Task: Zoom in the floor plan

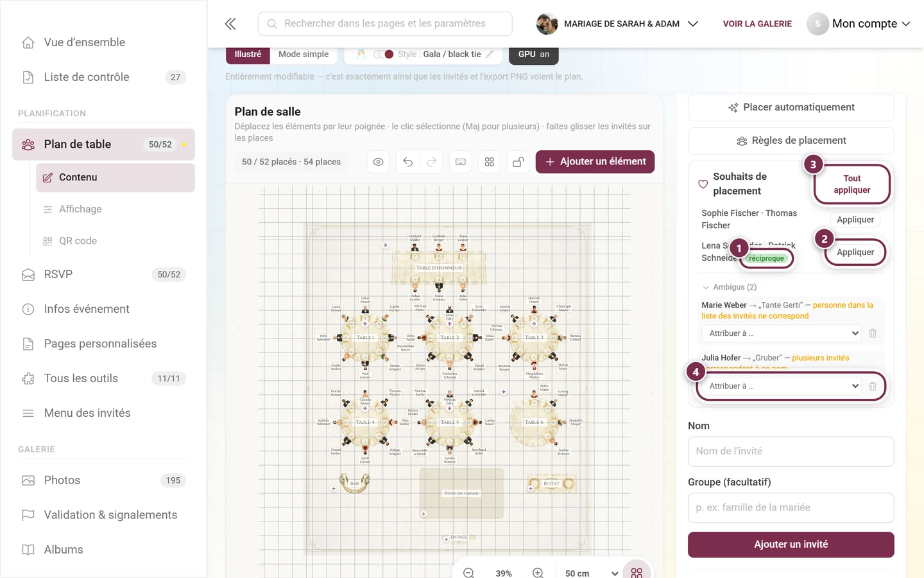Action: pyautogui.click(x=538, y=573)
